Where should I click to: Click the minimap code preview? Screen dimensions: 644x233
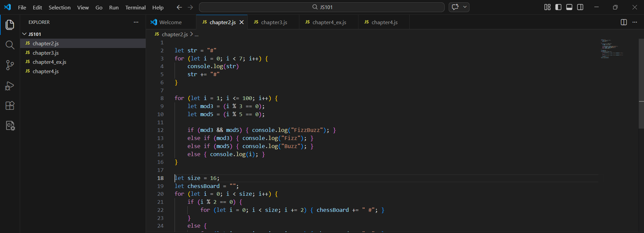click(x=612, y=49)
